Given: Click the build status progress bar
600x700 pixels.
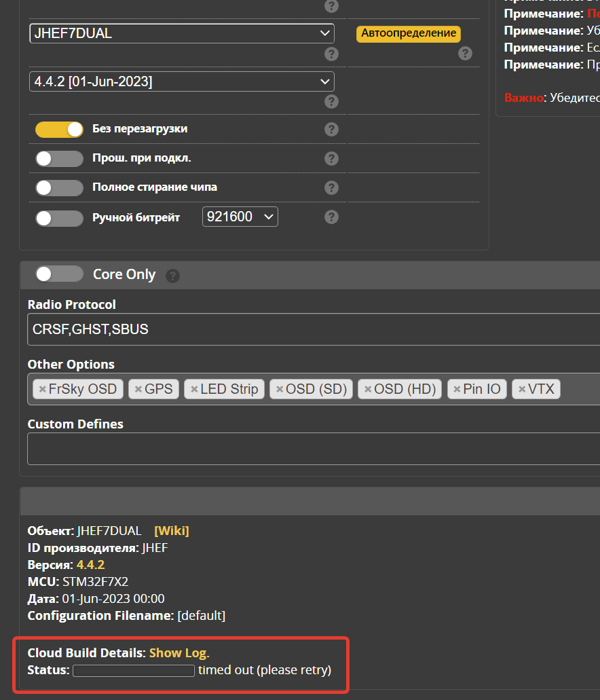Looking at the screenshot, I should (133, 670).
